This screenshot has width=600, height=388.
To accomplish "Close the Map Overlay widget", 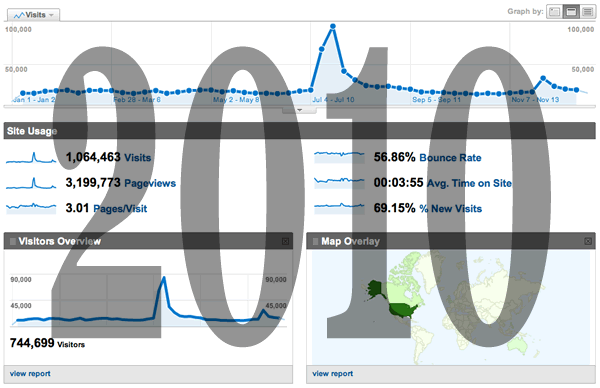I will pos(588,241).
